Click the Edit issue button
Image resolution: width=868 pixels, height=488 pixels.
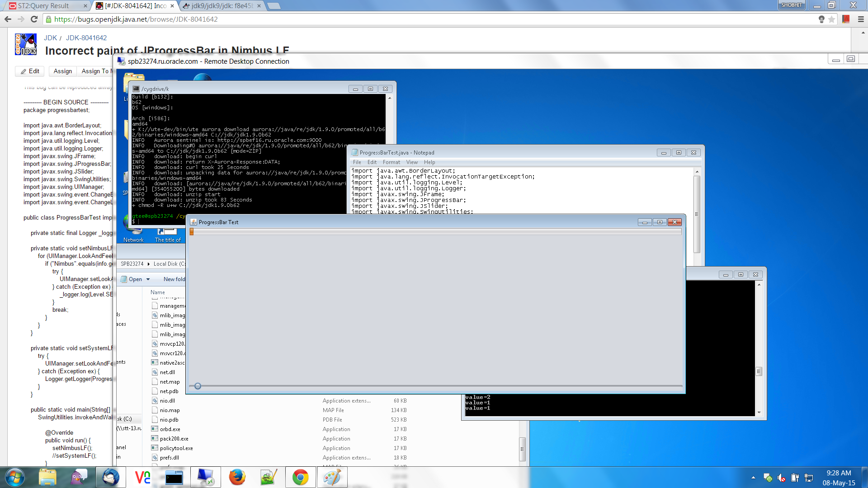point(30,71)
